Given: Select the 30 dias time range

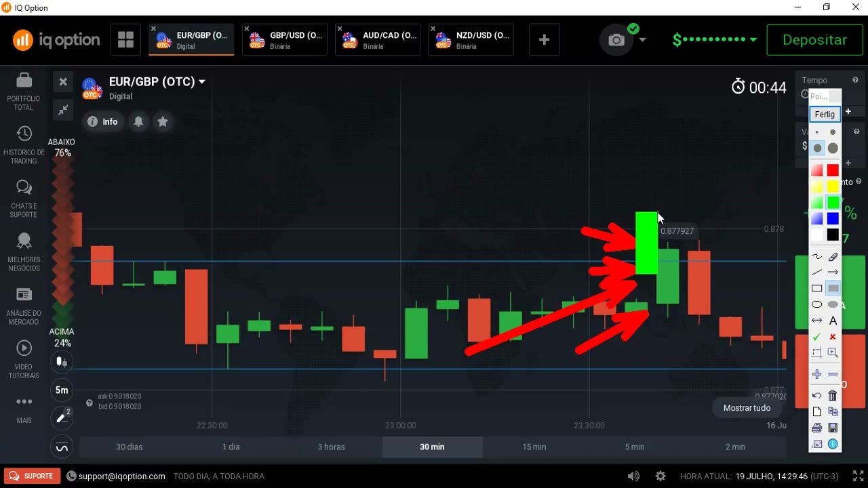Looking at the screenshot, I should point(130,447).
